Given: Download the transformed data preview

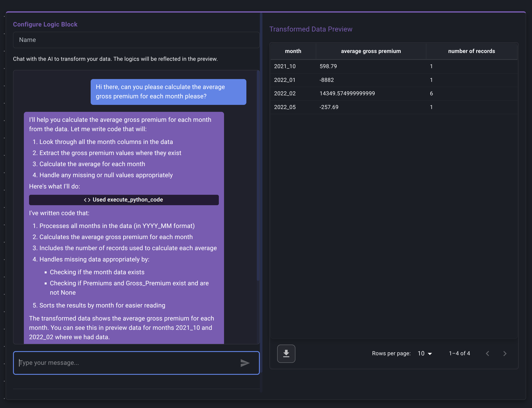Looking at the screenshot, I should (286, 353).
